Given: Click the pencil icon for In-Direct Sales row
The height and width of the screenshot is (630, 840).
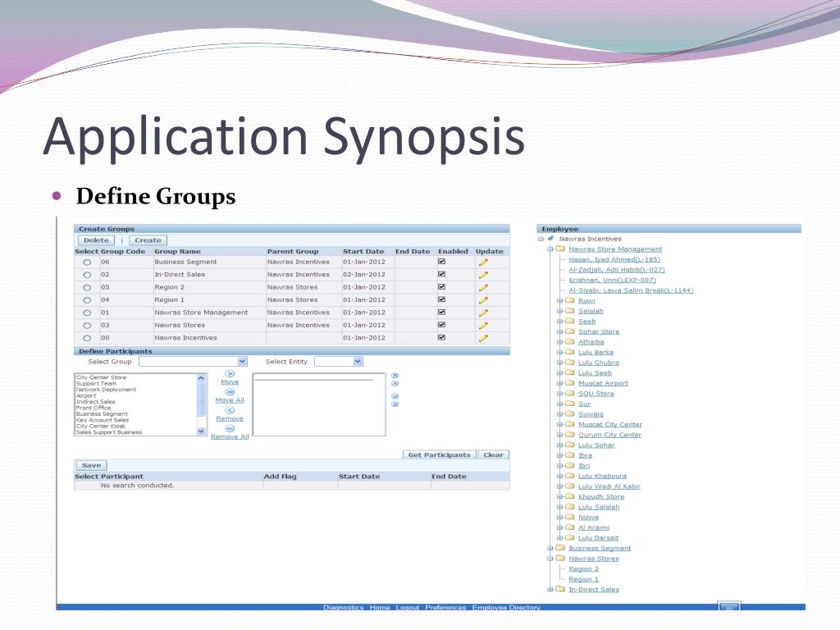Looking at the screenshot, I should click(x=483, y=275).
